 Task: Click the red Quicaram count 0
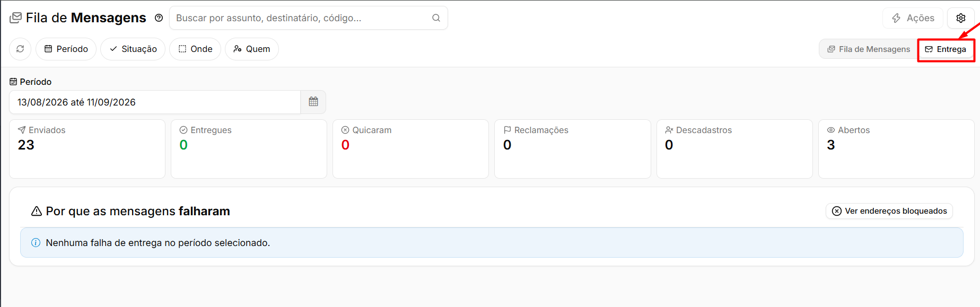click(x=345, y=145)
